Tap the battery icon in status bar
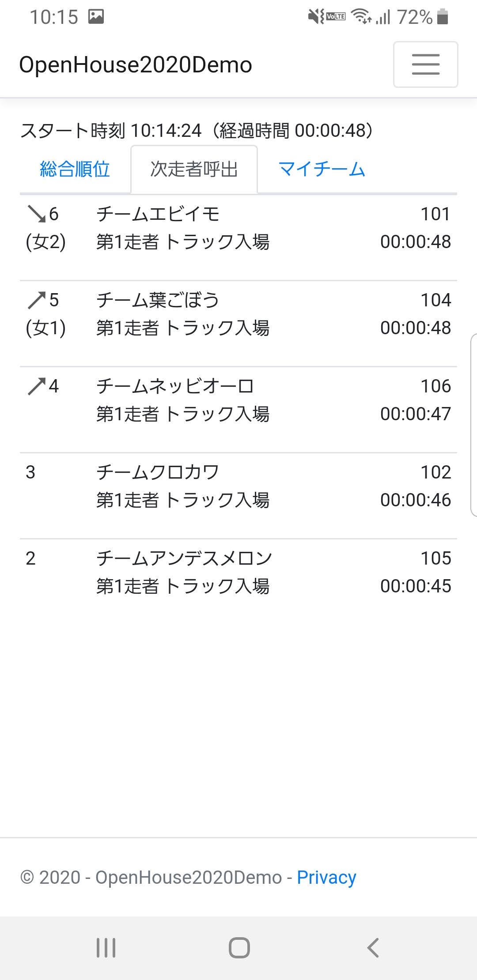The height and width of the screenshot is (980, 477). (x=443, y=17)
